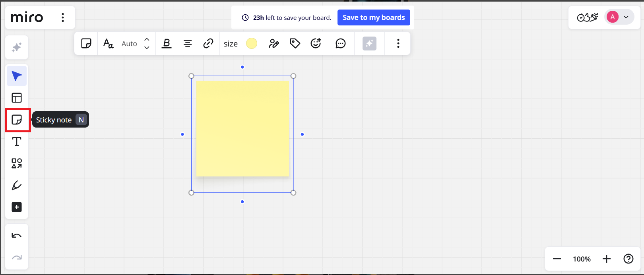Open board main menu three dots
This screenshot has width=644, height=275.
[63, 17]
